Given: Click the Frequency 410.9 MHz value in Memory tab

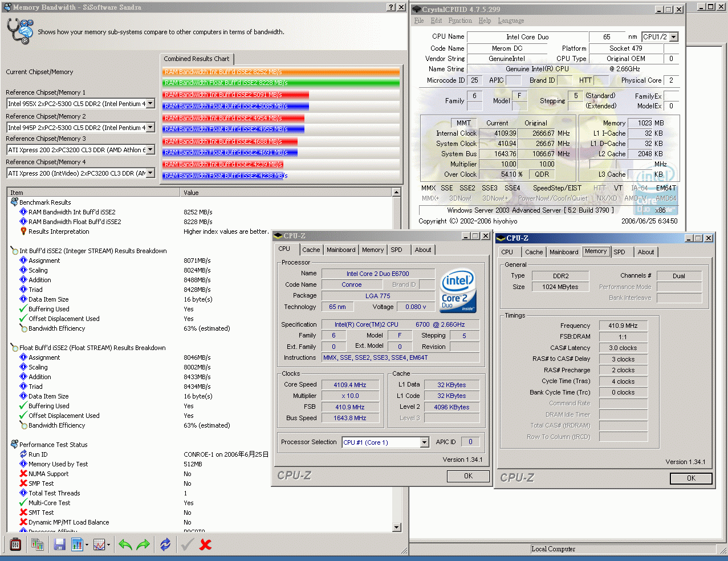Looking at the screenshot, I should tap(623, 326).
